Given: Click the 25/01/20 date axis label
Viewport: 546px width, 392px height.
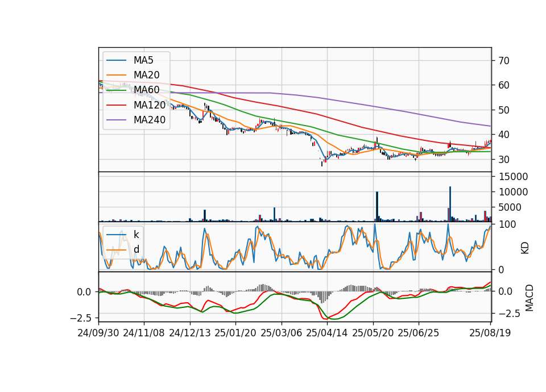Looking at the screenshot, I should click(x=235, y=333).
